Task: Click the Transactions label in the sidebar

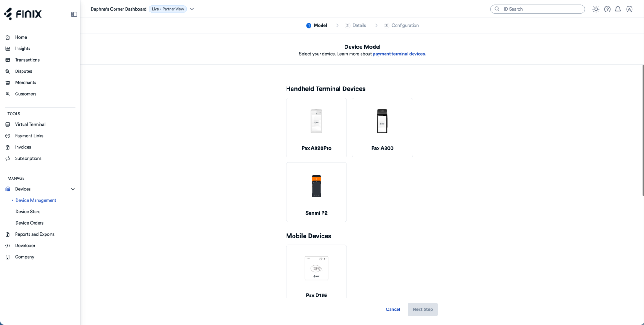Action: point(27,60)
